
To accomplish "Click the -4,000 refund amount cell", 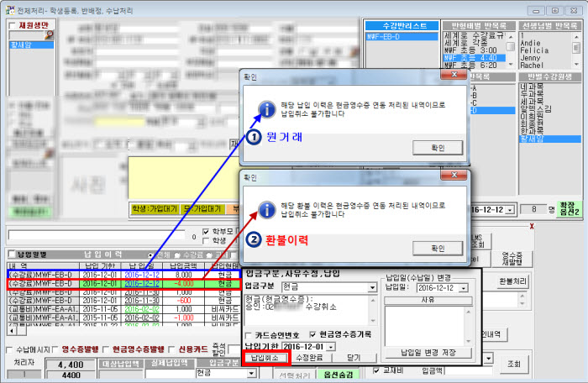I will [184, 284].
